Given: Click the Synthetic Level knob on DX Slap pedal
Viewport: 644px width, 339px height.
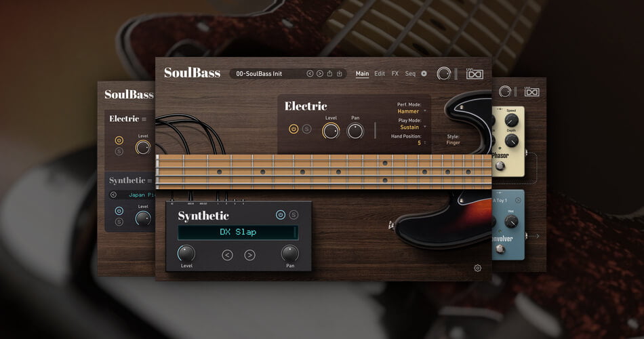Looking at the screenshot, I should [186, 254].
